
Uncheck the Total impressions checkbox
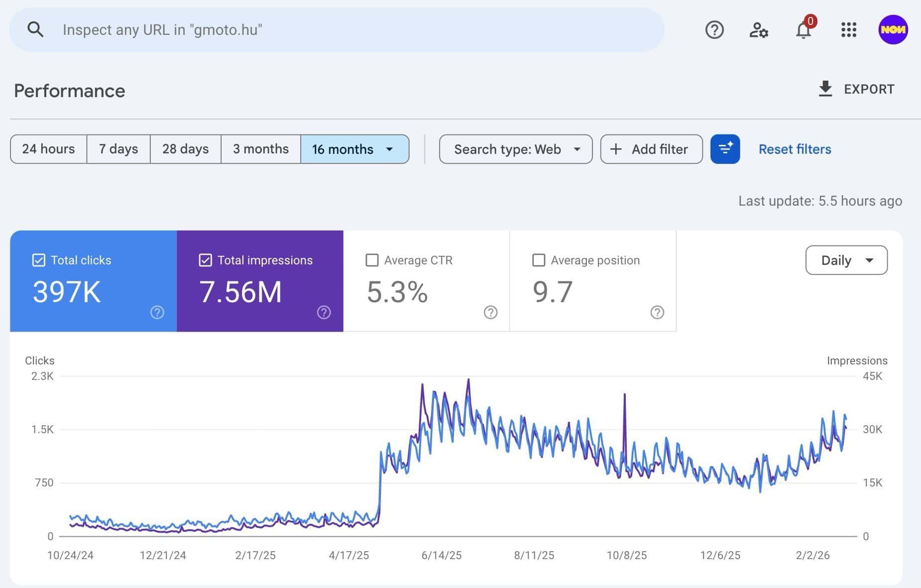tap(206, 260)
